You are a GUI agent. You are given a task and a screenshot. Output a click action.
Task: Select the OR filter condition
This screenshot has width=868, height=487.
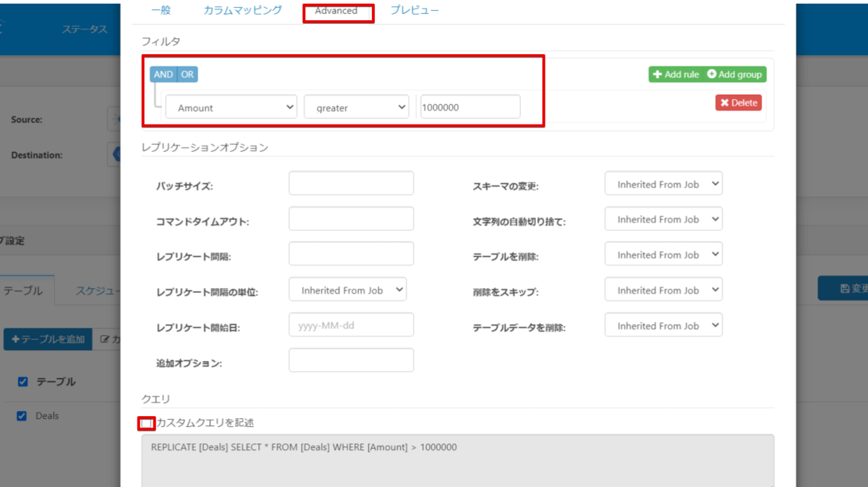(187, 75)
